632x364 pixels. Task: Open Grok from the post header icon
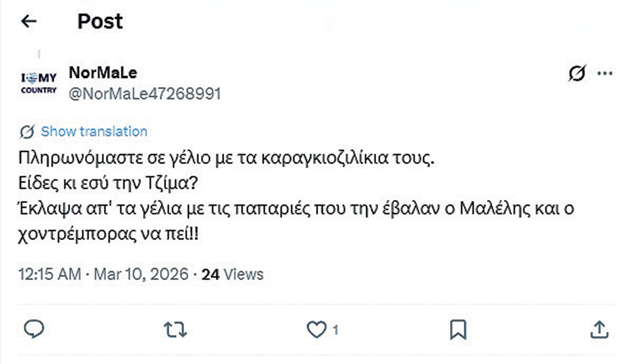pyautogui.click(x=577, y=73)
